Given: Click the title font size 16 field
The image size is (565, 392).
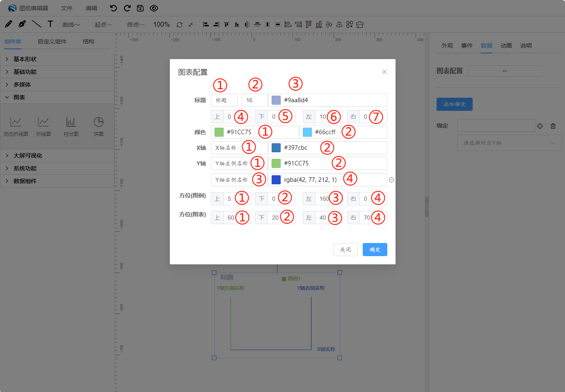Looking at the screenshot, I should coord(254,100).
